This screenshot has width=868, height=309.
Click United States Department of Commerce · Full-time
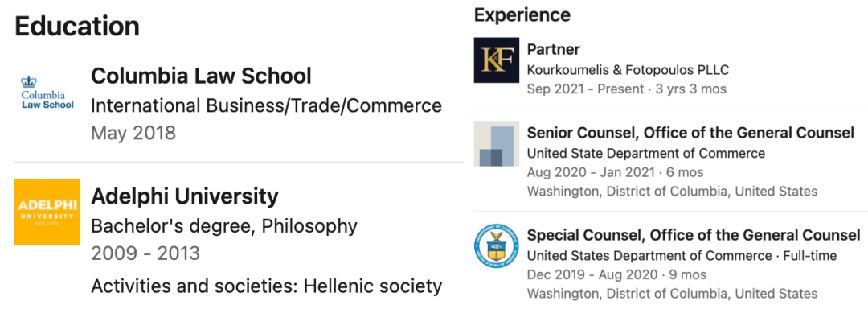click(x=682, y=255)
